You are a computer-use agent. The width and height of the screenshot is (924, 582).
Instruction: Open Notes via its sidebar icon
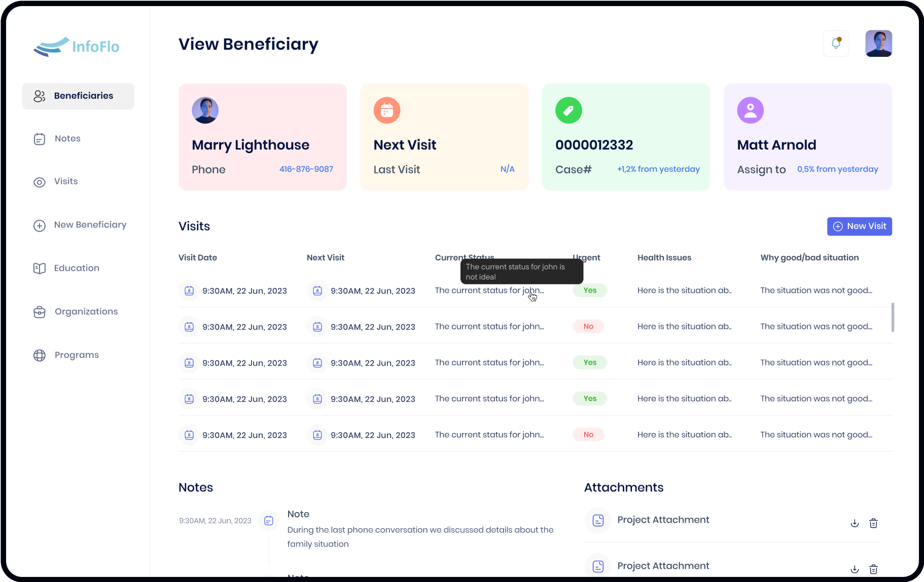coord(40,138)
